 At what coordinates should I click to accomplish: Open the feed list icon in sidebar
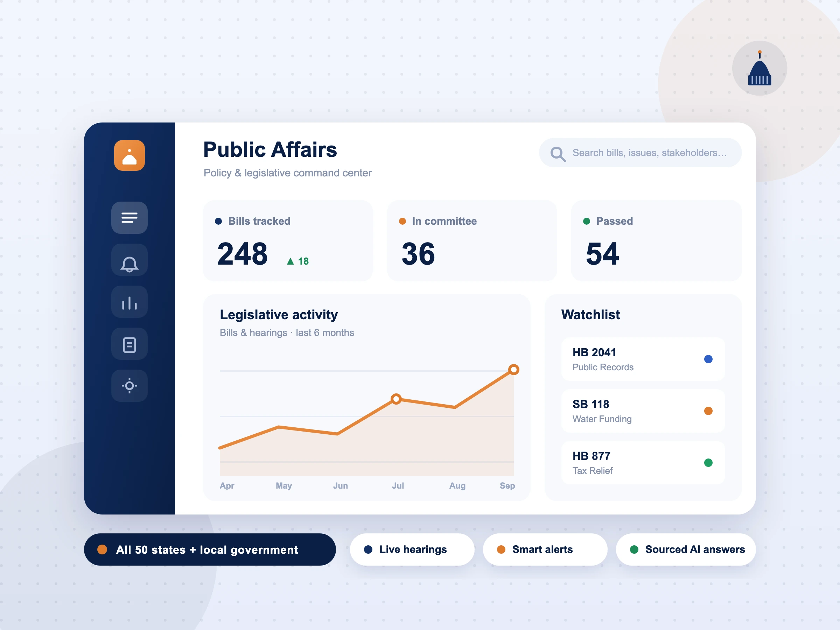click(x=129, y=218)
